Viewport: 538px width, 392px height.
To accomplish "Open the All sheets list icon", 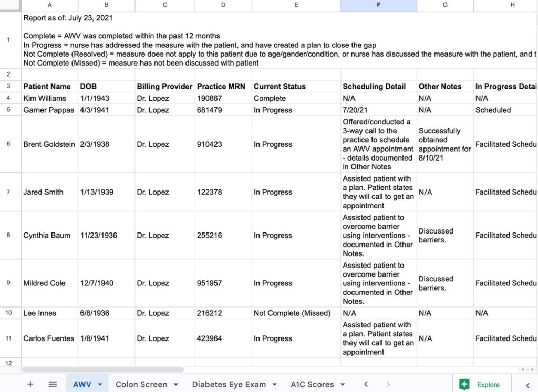I will [53, 384].
